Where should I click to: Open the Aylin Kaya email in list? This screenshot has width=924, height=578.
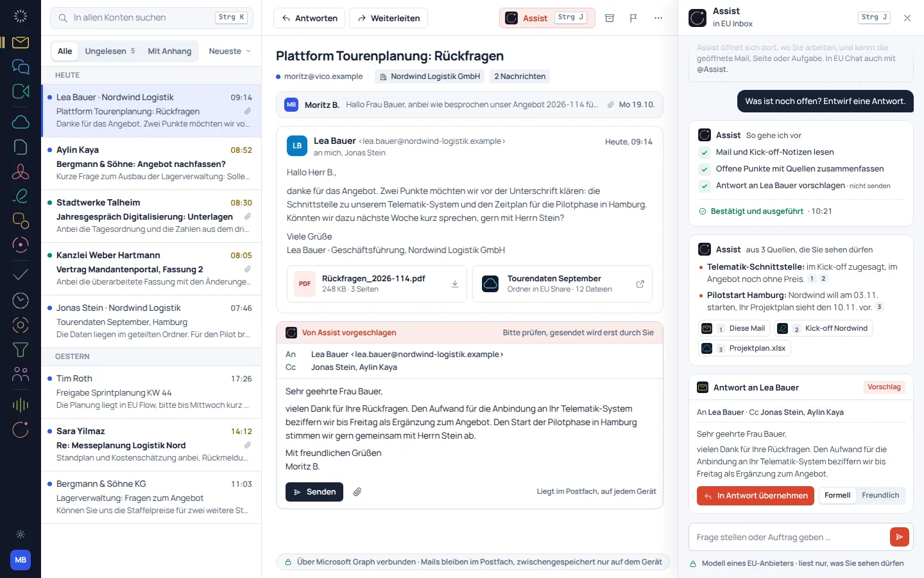151,164
